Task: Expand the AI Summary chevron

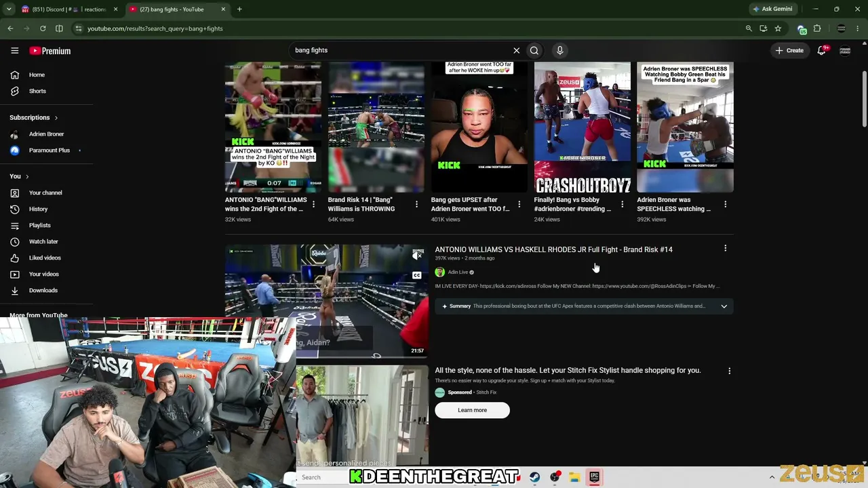Action: point(724,306)
